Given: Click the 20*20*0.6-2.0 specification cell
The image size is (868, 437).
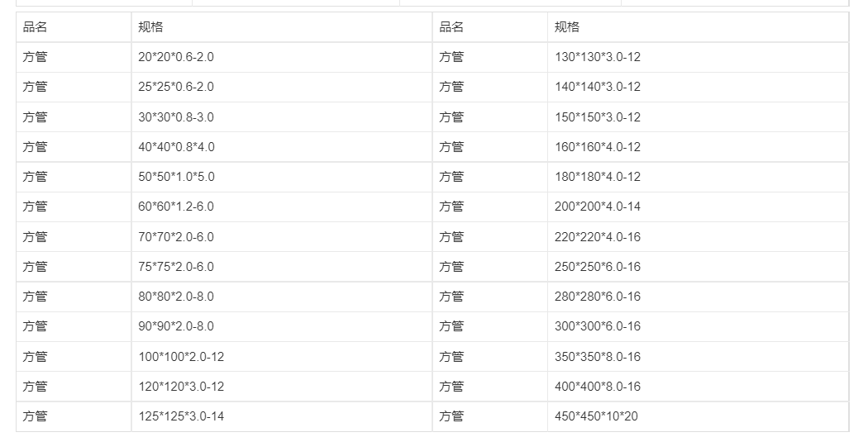Looking at the screenshot, I should coord(282,57).
